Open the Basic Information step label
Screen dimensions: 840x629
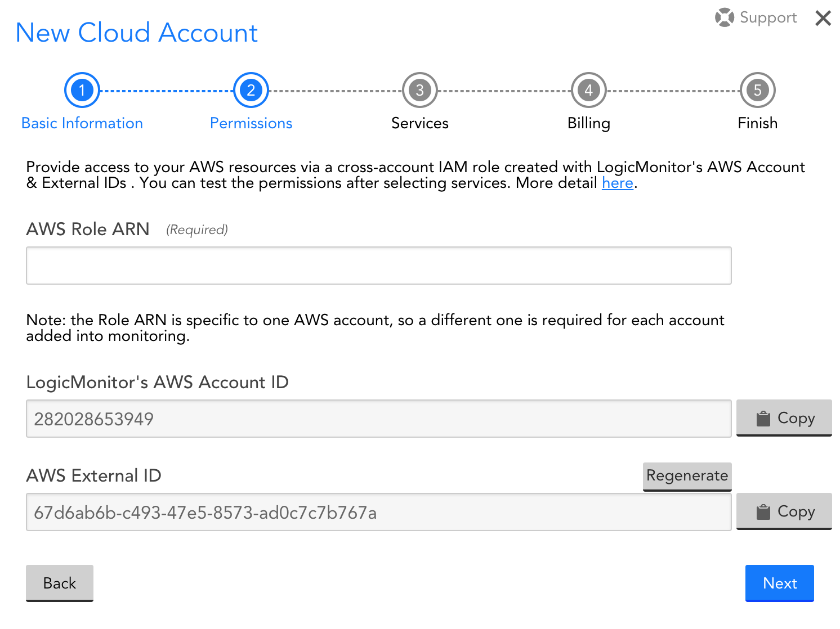click(x=82, y=123)
